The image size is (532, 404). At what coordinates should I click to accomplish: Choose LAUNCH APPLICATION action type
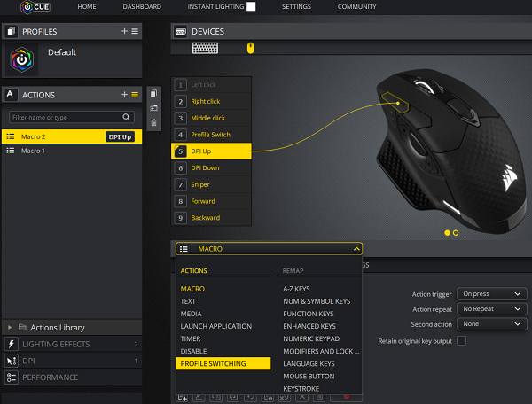[x=216, y=326]
